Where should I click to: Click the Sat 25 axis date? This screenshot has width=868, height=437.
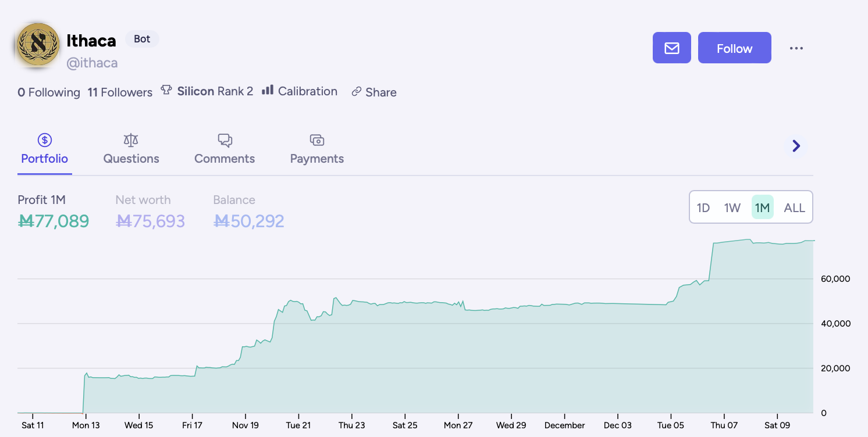[405, 425]
